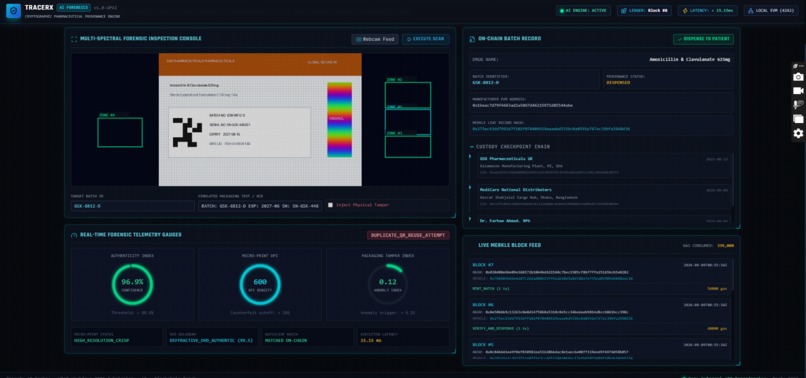Image resolution: width=806 pixels, height=378 pixels.
Task: Click the on-chain batch record document icon
Action: pos(472,39)
